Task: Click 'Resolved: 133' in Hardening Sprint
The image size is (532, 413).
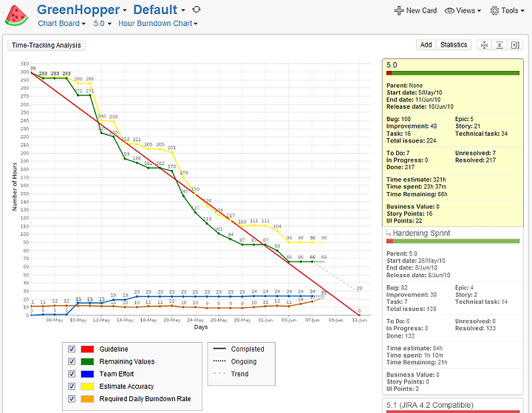Action: point(475,328)
